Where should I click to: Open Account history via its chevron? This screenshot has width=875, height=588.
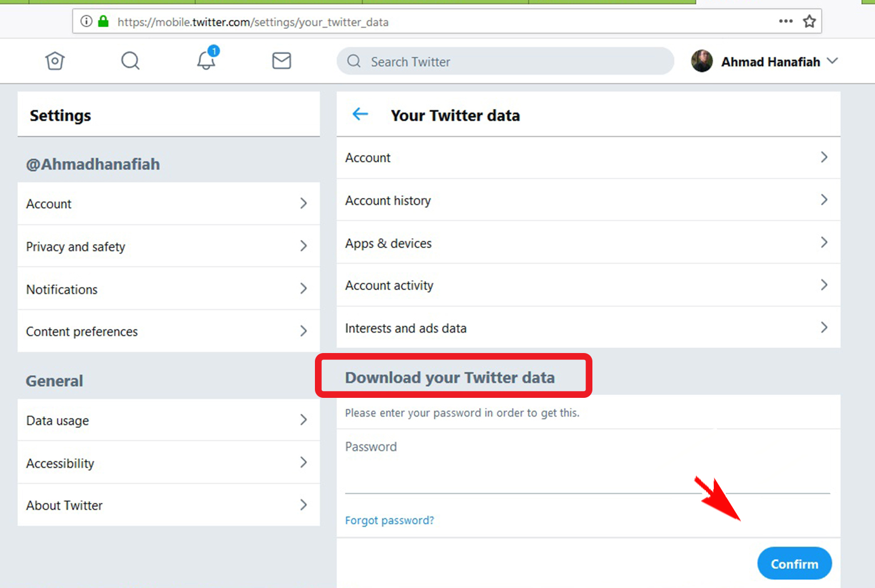824,200
